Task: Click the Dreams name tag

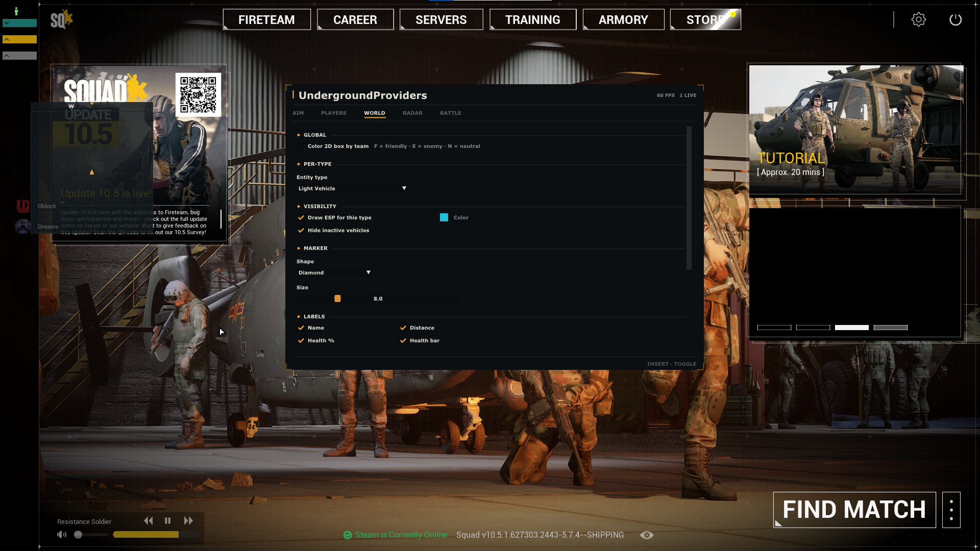Action: 47,227
